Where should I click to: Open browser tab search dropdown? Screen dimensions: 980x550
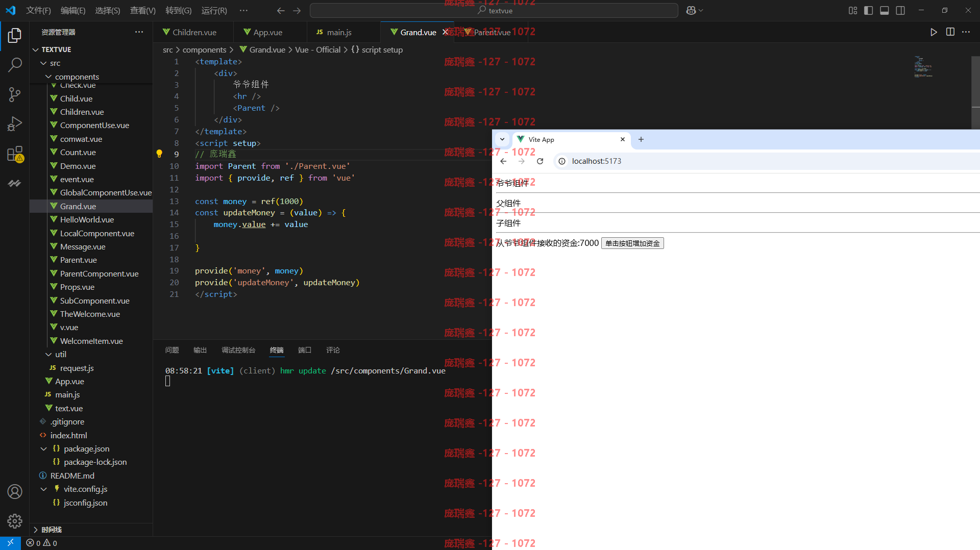[x=502, y=139]
